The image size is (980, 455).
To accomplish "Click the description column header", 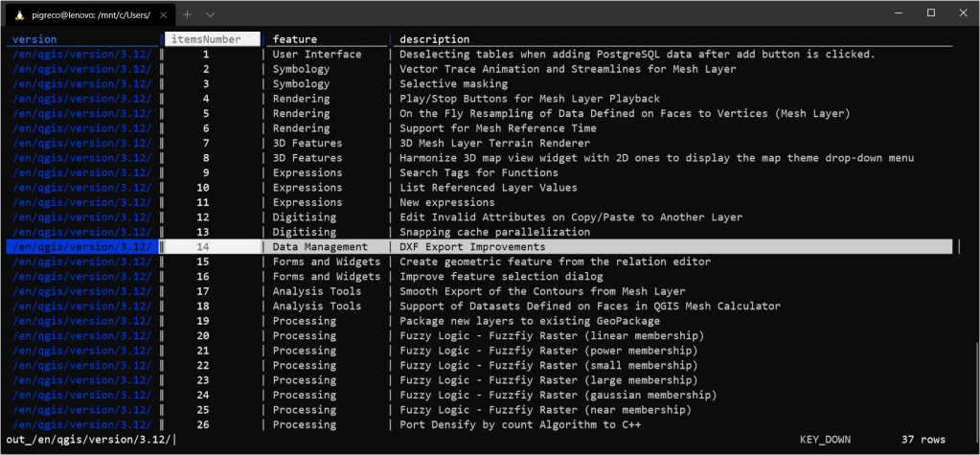I will (x=434, y=39).
